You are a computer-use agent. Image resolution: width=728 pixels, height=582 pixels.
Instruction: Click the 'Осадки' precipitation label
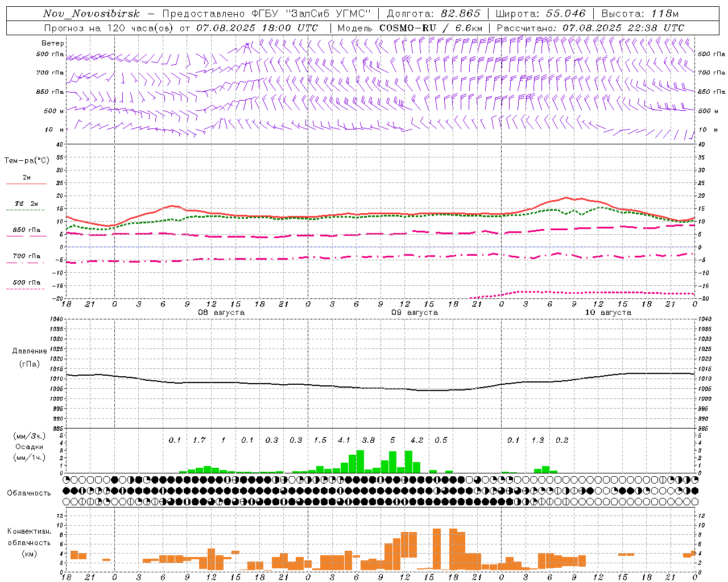pyautogui.click(x=30, y=447)
